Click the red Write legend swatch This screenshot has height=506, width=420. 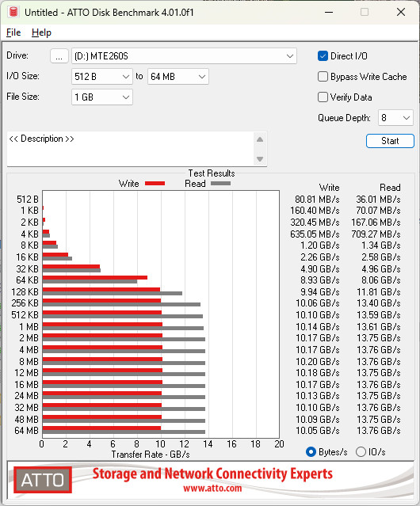coord(155,184)
